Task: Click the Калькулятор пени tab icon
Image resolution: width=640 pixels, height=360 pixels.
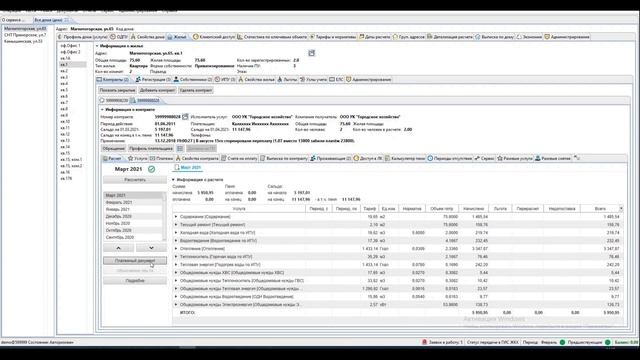Action: [387, 158]
